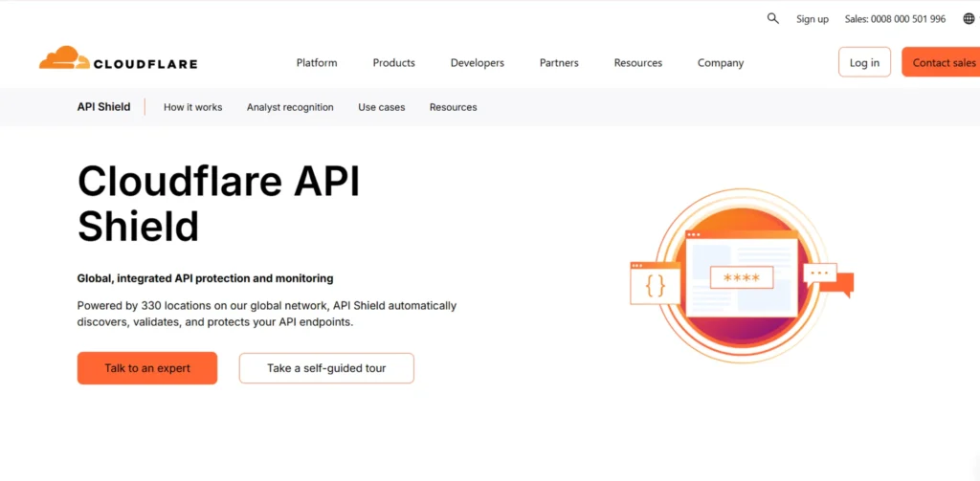Click the Log in button
Image resolution: width=980 pixels, height=481 pixels.
(864, 62)
